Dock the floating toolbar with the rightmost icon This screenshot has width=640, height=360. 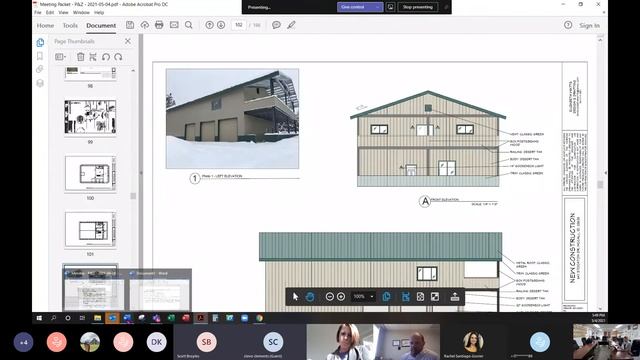pyautogui.click(x=455, y=297)
